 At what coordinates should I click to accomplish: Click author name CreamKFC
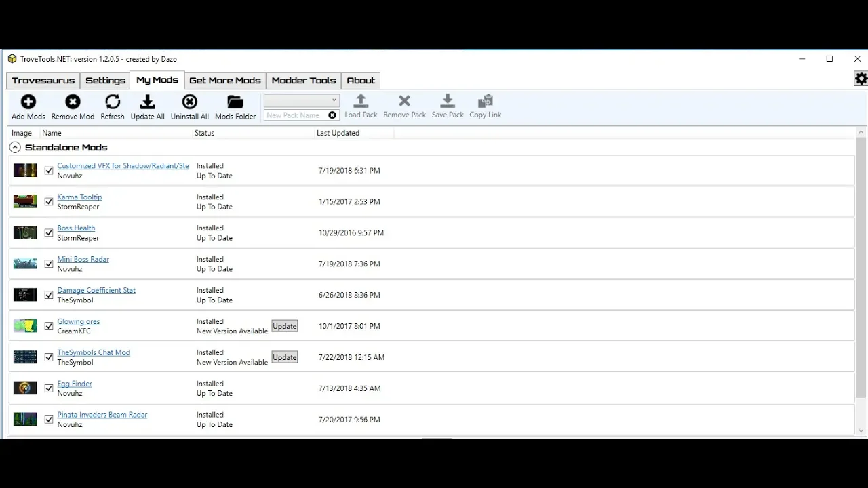[74, 331]
